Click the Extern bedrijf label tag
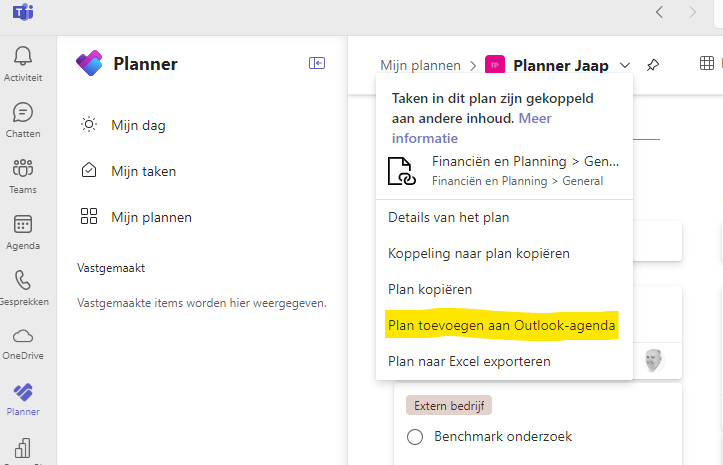This screenshot has width=723, height=465. [x=449, y=405]
